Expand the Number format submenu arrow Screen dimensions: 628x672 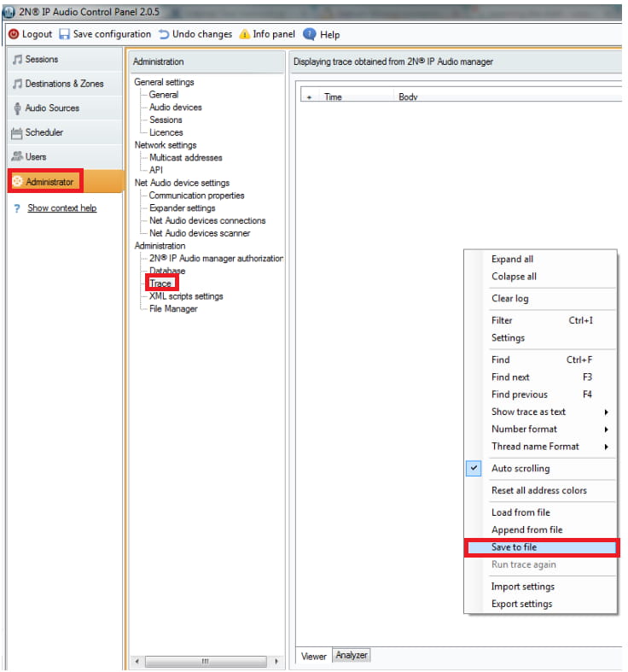606,429
